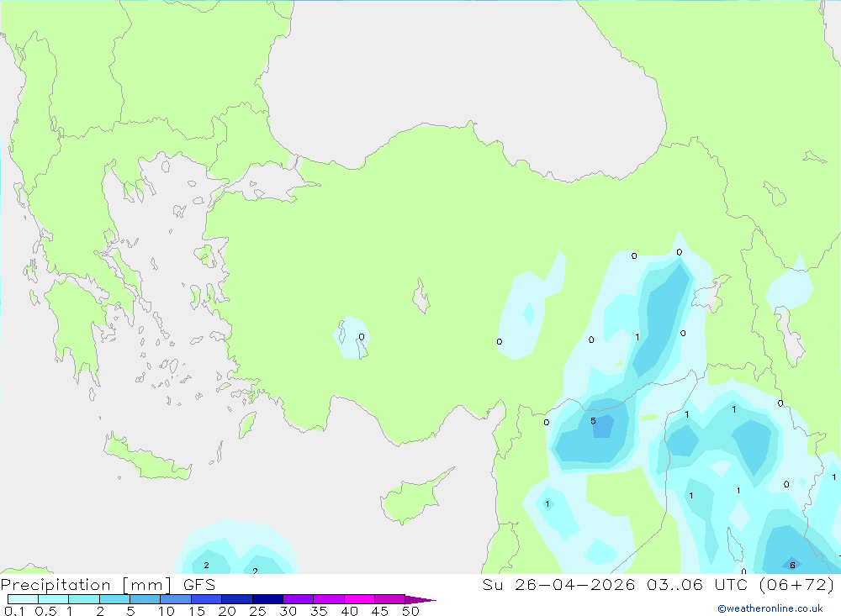Image resolution: width=841 pixels, height=616 pixels.
Task: Click the '40' legend scale label
Action: pos(349,611)
